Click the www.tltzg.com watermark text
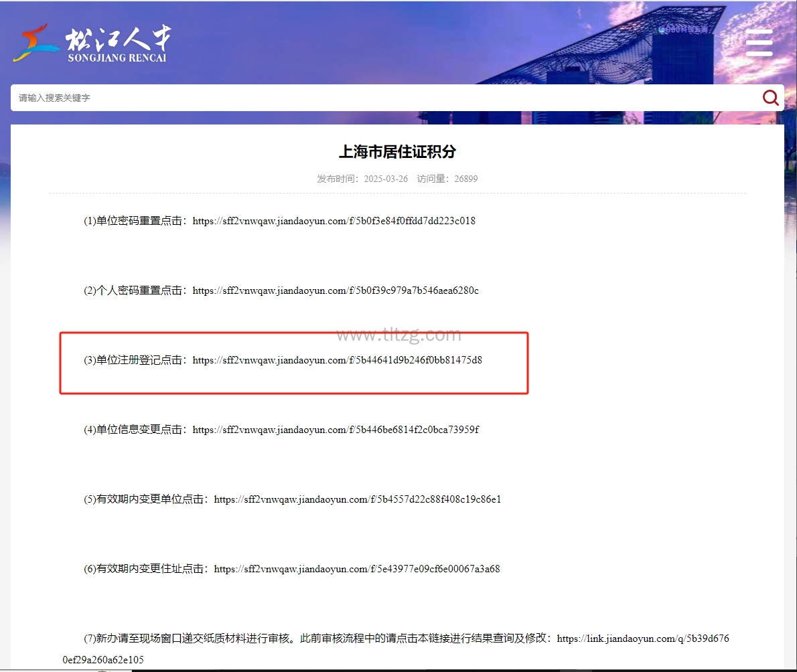The height and width of the screenshot is (672, 797). click(398, 334)
